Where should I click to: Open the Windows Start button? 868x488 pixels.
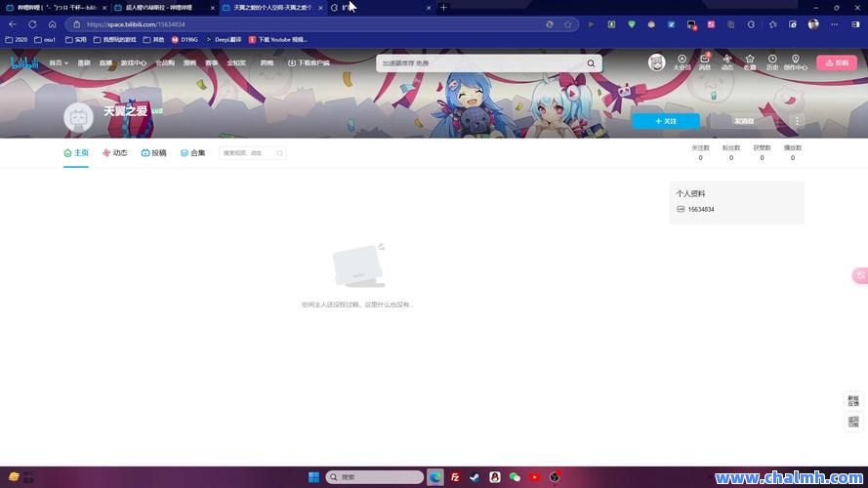(313, 477)
